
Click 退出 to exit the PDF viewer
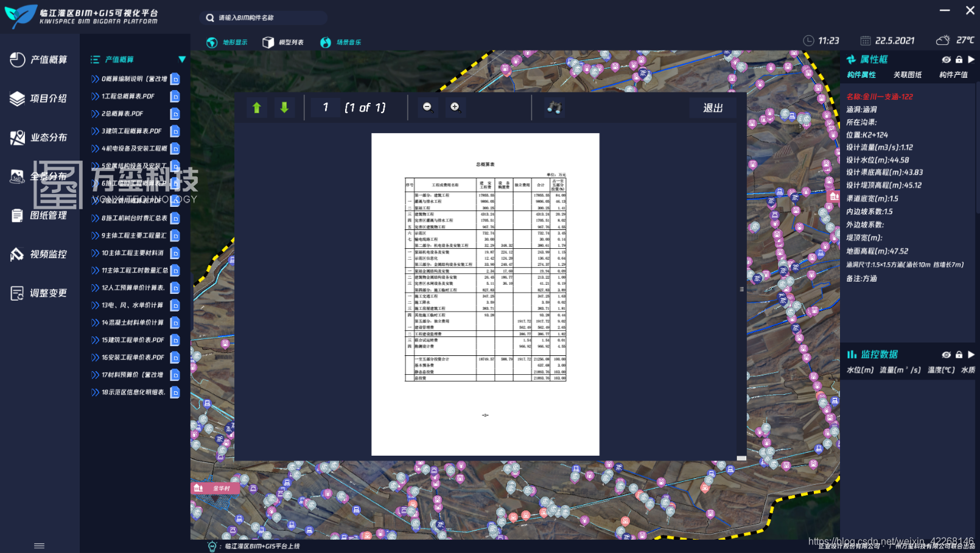[x=713, y=108]
